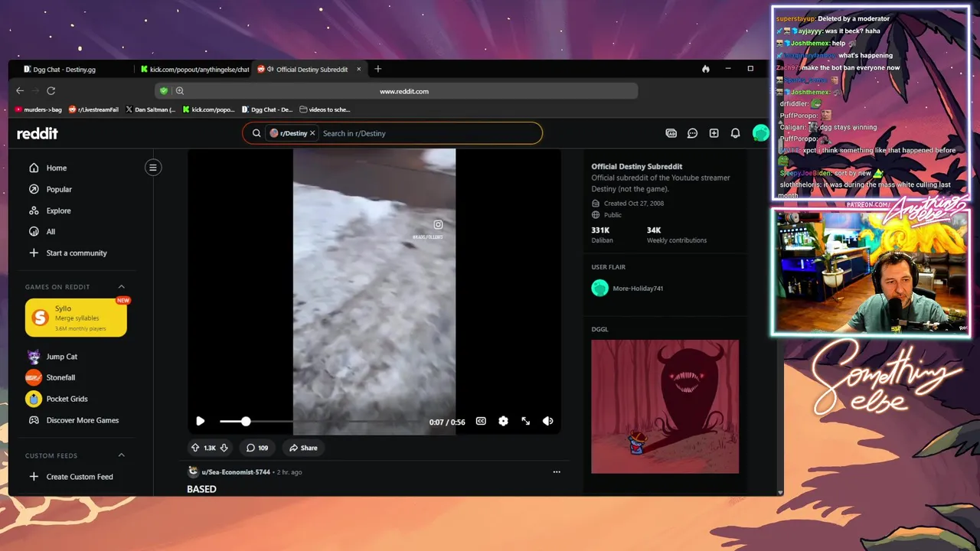980x551 pixels.
Task: Collapse the Games on Reddit section
Action: 121,287
